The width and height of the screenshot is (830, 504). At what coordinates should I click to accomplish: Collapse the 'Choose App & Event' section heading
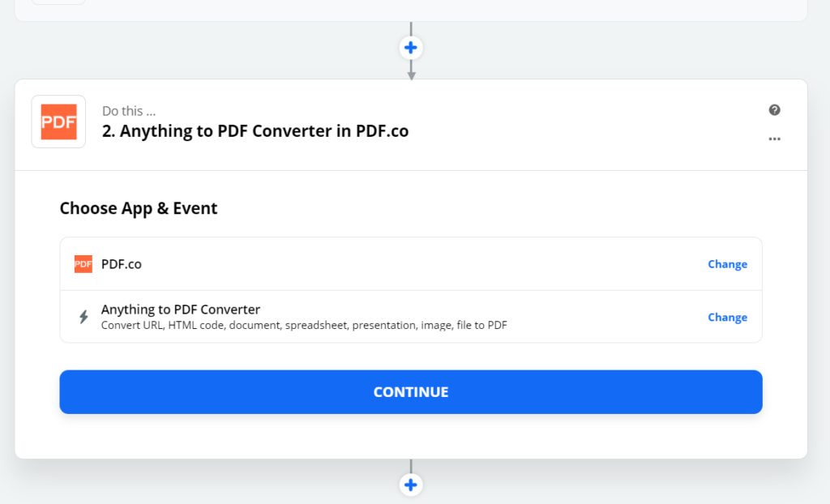[x=138, y=208]
